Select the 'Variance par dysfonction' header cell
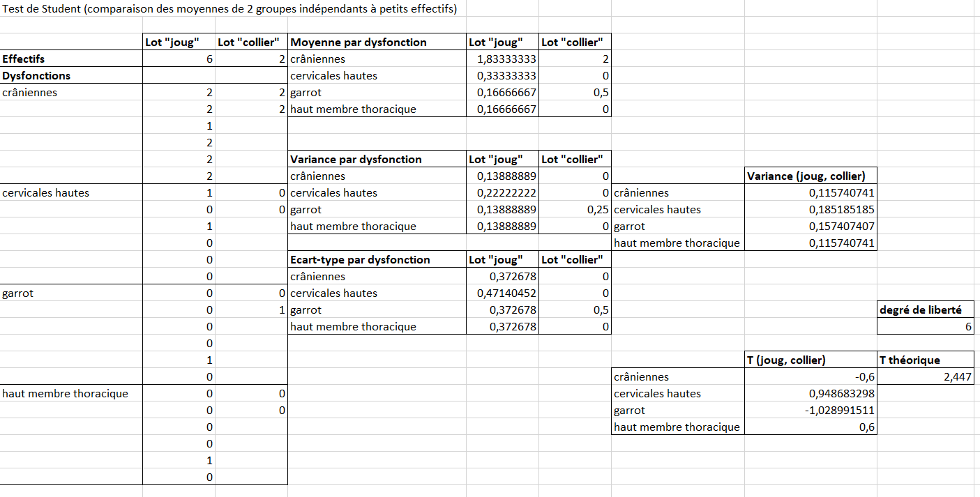Viewport: 980px width, 497px height. coord(377,160)
